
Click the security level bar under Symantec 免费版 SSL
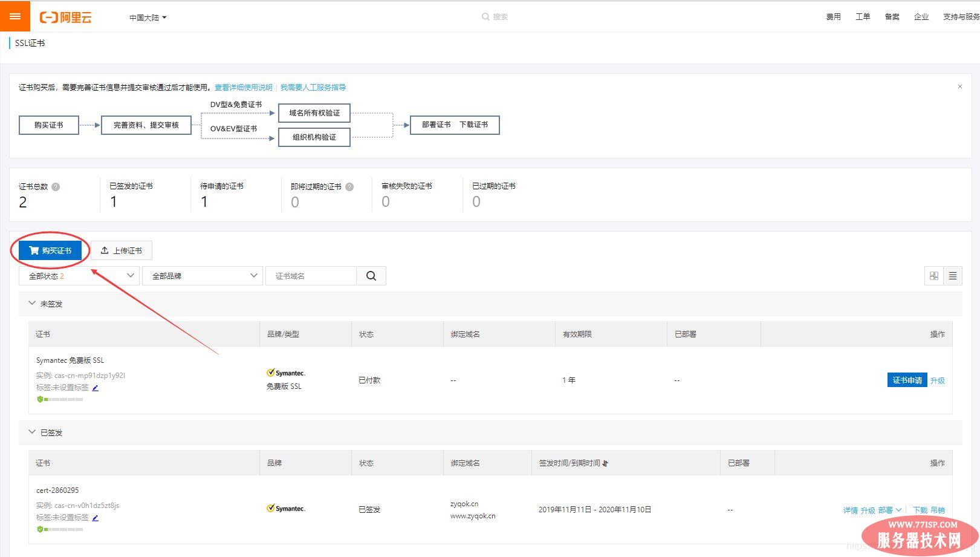60,399
